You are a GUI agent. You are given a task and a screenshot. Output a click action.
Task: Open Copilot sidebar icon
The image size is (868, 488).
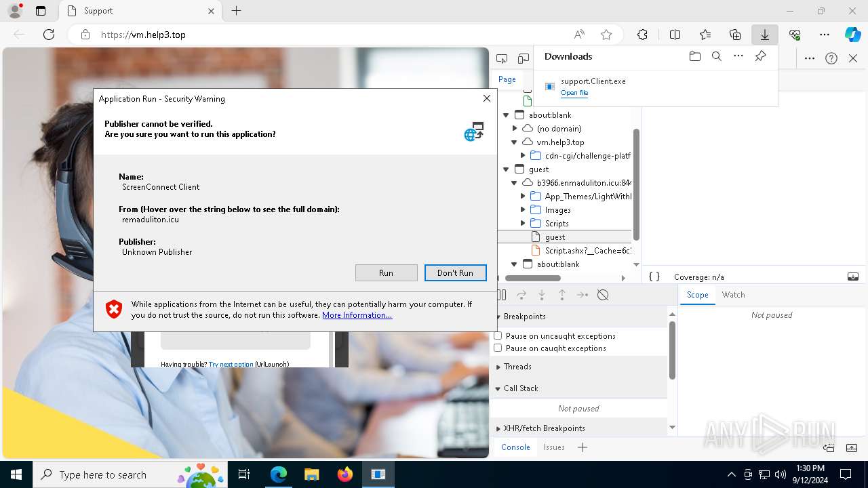852,35
